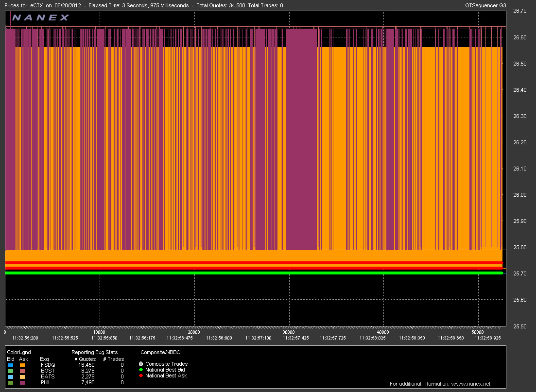The width and height of the screenshot is (536, 392).
Task: Click the x-axis sequence label 20000
Action: click(194, 332)
